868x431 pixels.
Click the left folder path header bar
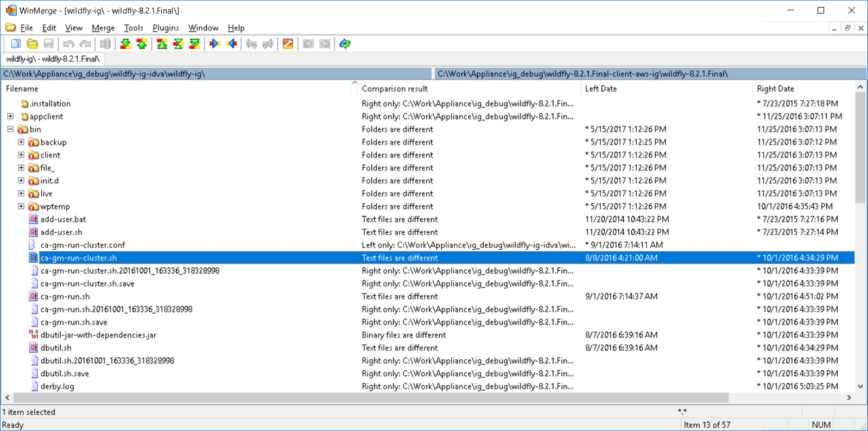click(217, 74)
